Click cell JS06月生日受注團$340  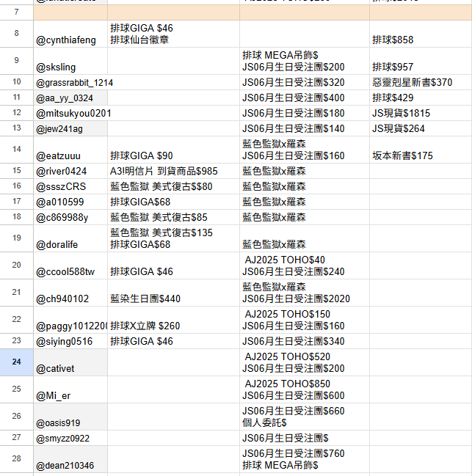pos(305,341)
